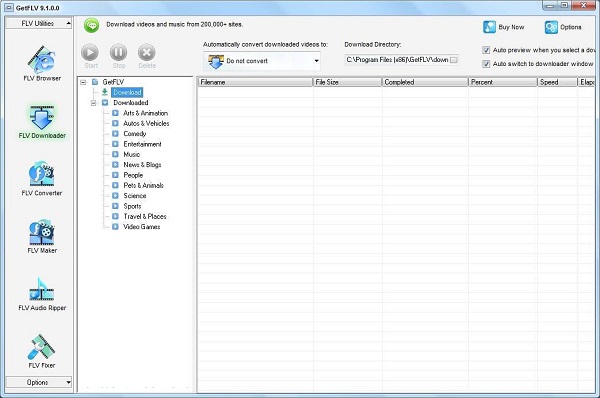Select the GetFLV root node
The width and height of the screenshot is (600, 398).
click(x=113, y=82)
